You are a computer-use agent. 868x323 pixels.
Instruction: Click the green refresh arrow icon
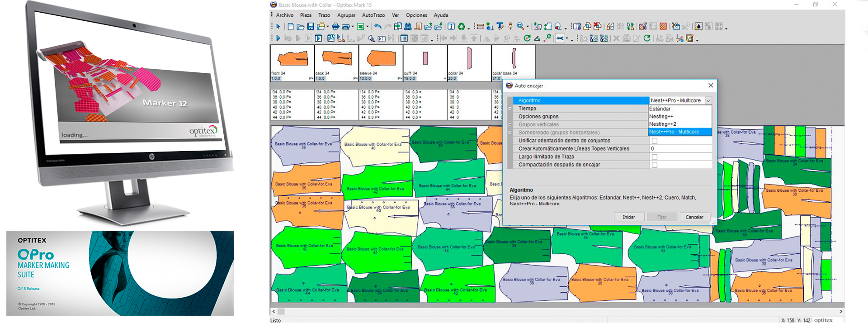pyautogui.click(x=647, y=38)
